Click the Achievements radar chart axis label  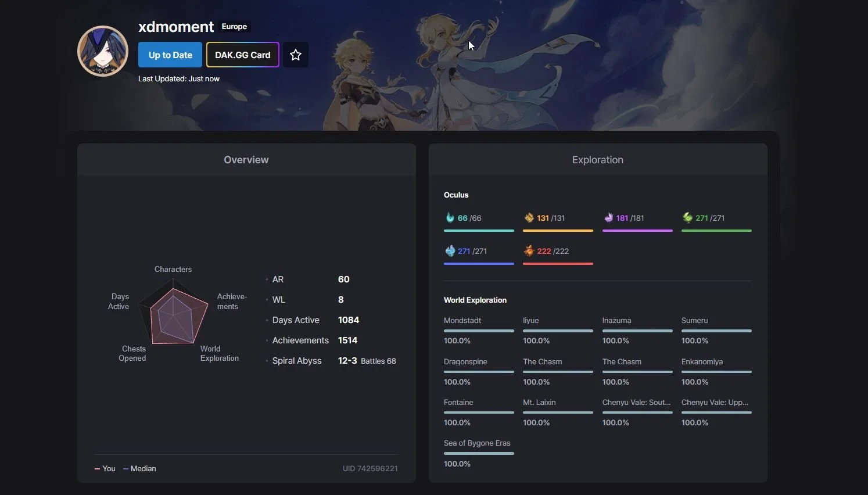coord(232,302)
